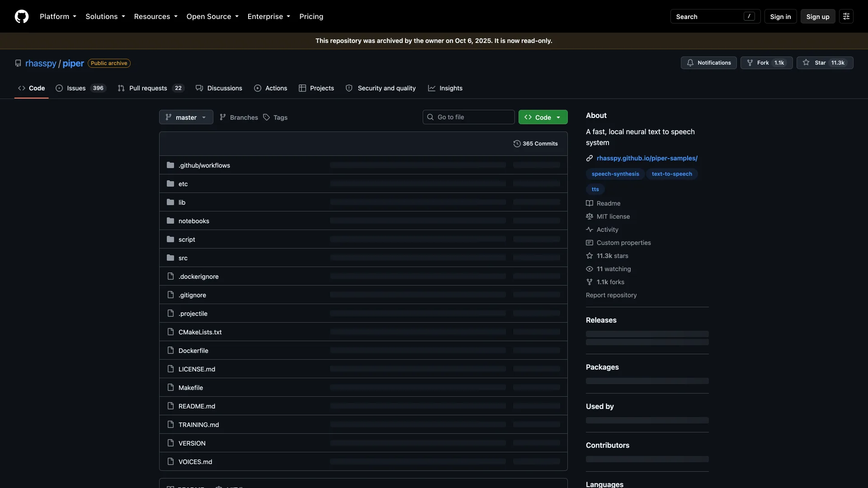The width and height of the screenshot is (868, 488).
Task: Select the text-to-speech topic tag
Action: [x=672, y=174]
